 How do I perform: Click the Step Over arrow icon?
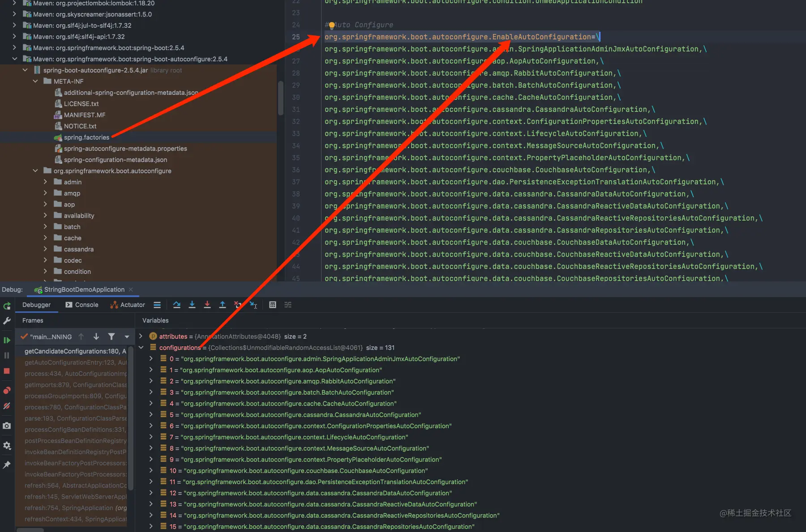[x=177, y=305]
